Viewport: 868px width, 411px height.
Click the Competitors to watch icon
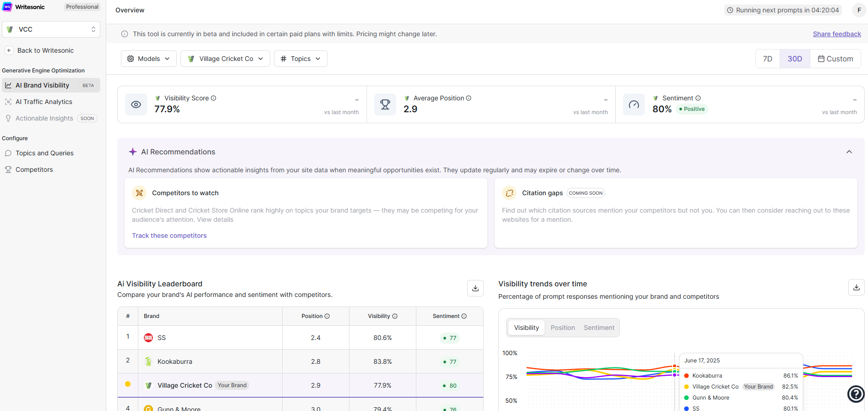(x=139, y=193)
